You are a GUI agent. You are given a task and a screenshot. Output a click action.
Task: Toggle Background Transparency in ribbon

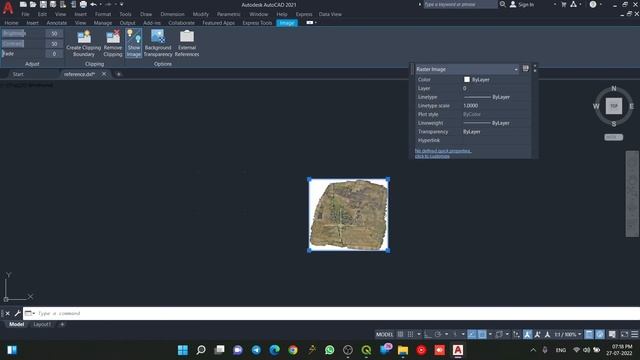(x=158, y=43)
